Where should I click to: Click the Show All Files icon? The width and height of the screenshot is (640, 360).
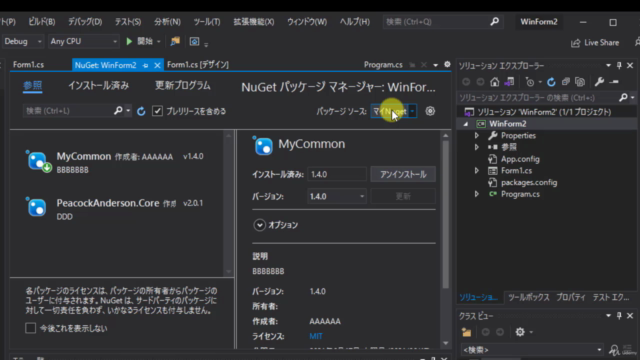point(580,82)
